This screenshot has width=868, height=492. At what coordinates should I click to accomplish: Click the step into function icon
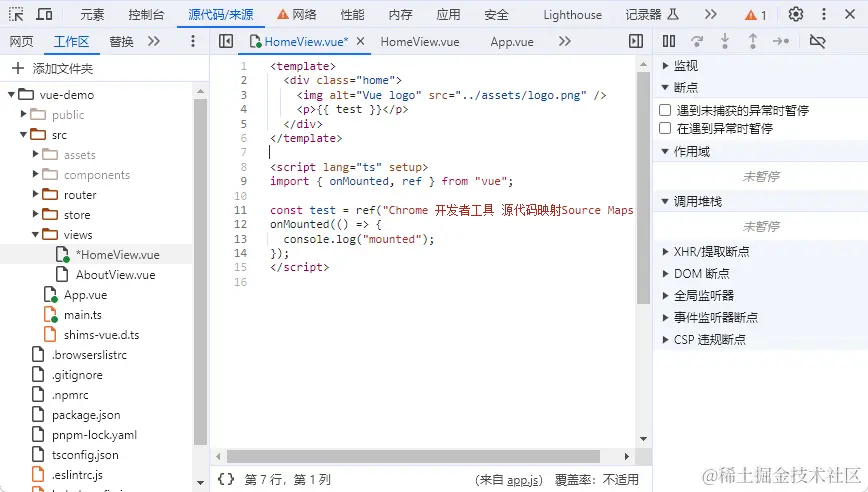725,41
